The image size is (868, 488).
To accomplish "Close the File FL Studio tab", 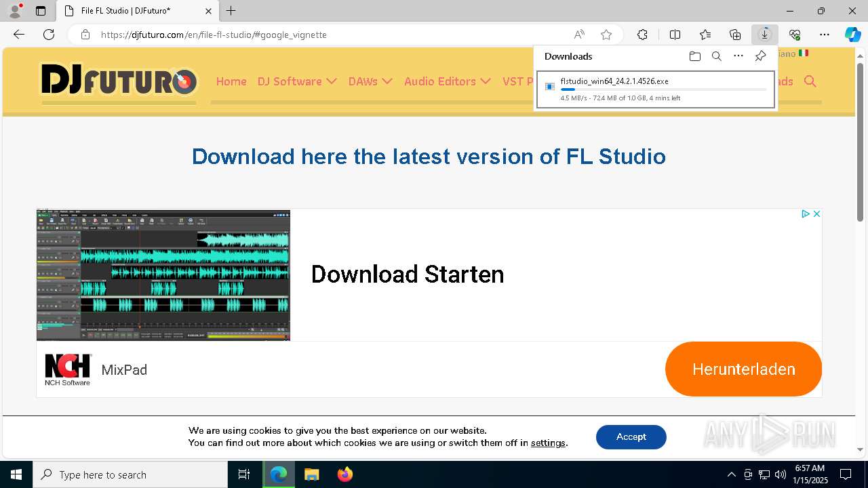I will point(208,11).
